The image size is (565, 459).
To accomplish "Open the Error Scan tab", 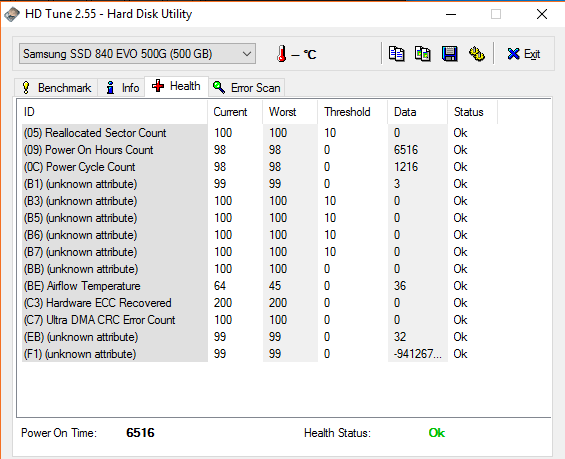I will 247,88.
